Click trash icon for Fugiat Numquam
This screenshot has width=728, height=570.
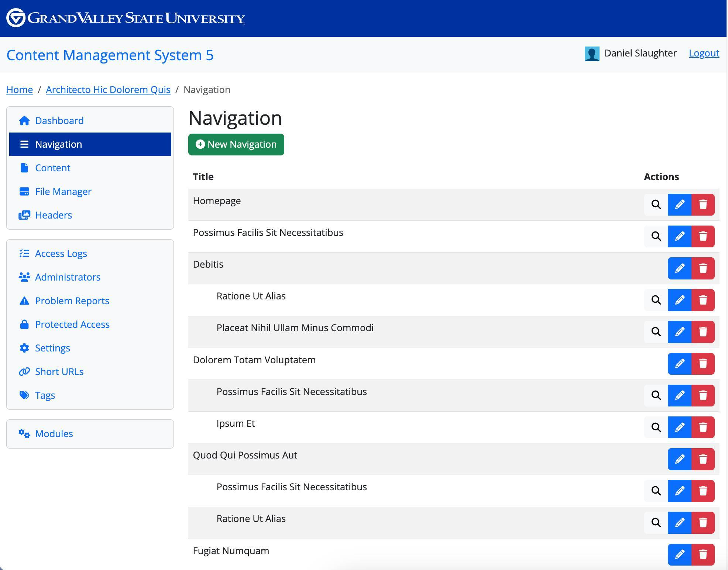click(703, 554)
